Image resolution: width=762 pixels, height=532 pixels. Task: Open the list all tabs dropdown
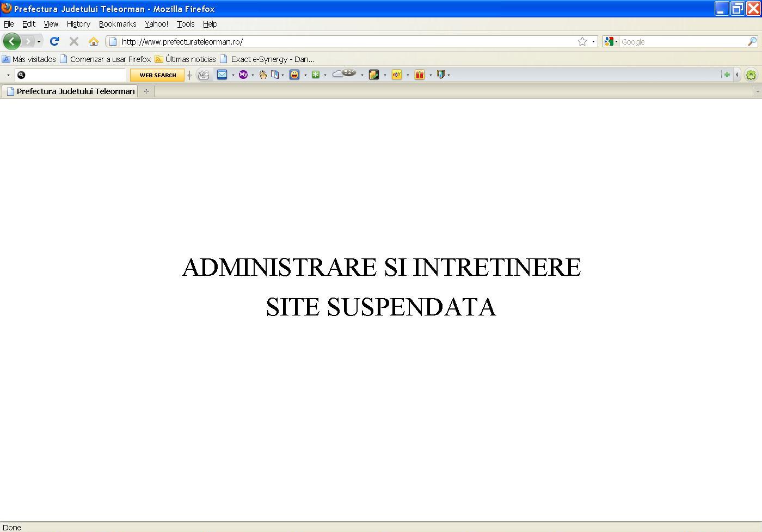[757, 91]
